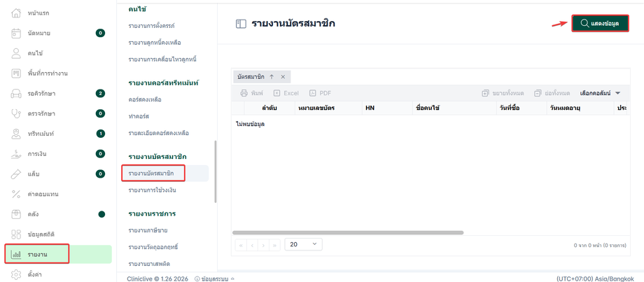Screen dimensions: 644x282
Task: Click the collapse-all icon beside ย่อทั้งหมด
Action: (538, 93)
